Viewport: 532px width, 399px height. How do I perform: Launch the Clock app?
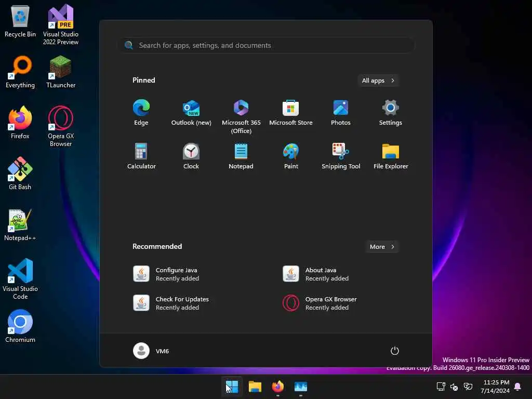(x=191, y=156)
